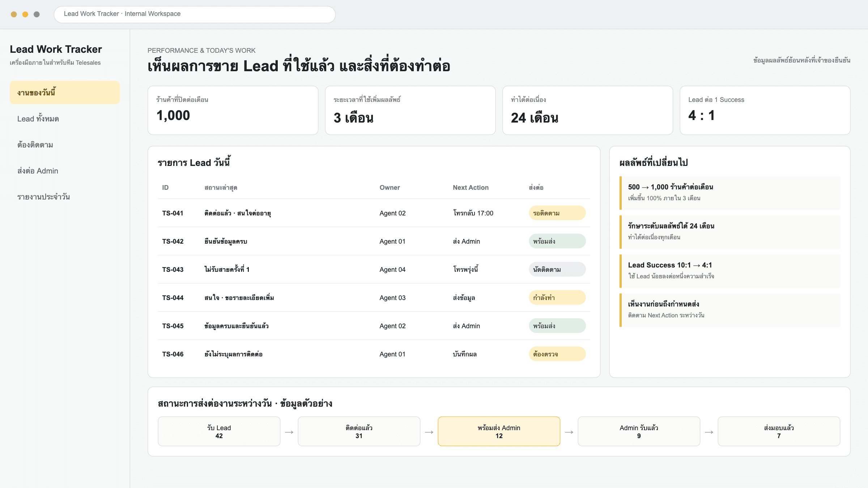Click the ข้อมูลผลลัพธ์ย้อนหลังที่เจ้าของยืนยัน note
Viewport: 868px width, 488px height.
[x=802, y=60]
